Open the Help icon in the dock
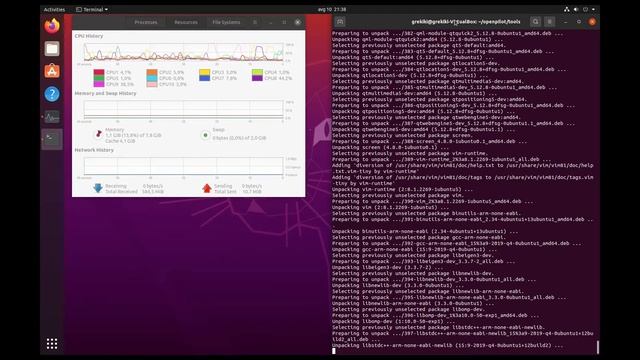The width and height of the screenshot is (640, 360). [52, 94]
